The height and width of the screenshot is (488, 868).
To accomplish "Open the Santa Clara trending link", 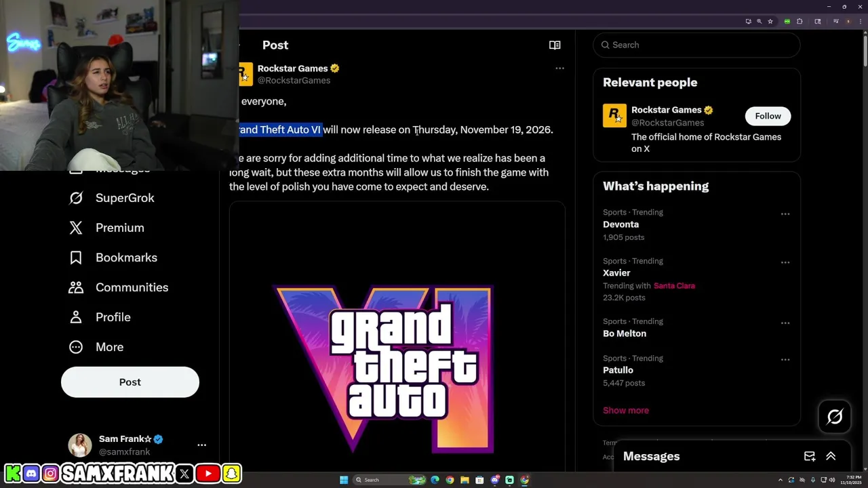I will tap(674, 286).
